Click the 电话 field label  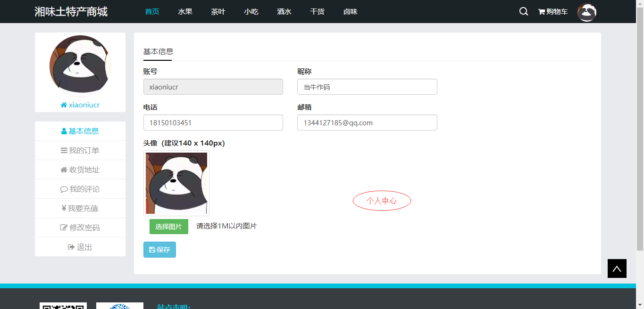150,107
